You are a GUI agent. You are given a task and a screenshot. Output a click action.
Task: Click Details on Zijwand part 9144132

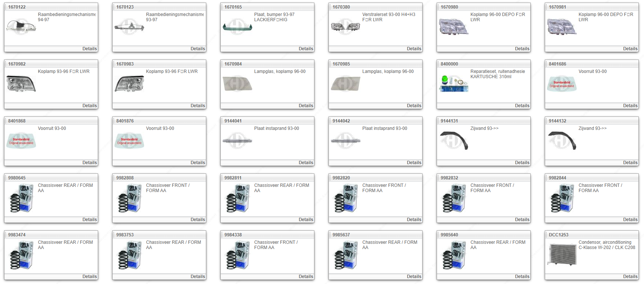click(630, 163)
